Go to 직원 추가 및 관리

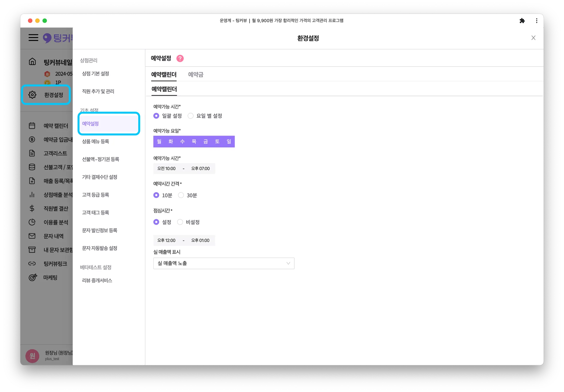pyautogui.click(x=98, y=91)
